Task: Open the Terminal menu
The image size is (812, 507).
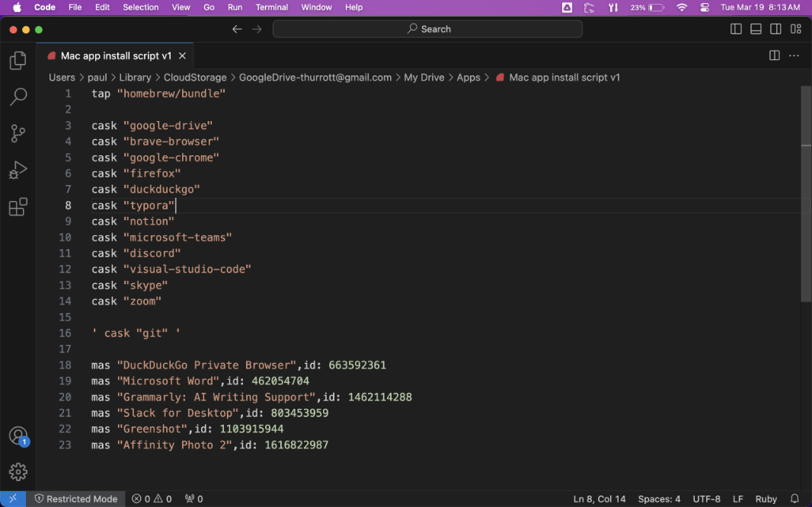Action: [271, 7]
